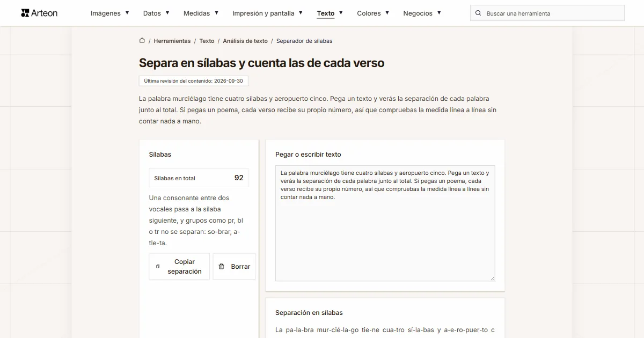
Task: Click the syllabified word a-e-ro-puer-to
Action: click(x=466, y=330)
